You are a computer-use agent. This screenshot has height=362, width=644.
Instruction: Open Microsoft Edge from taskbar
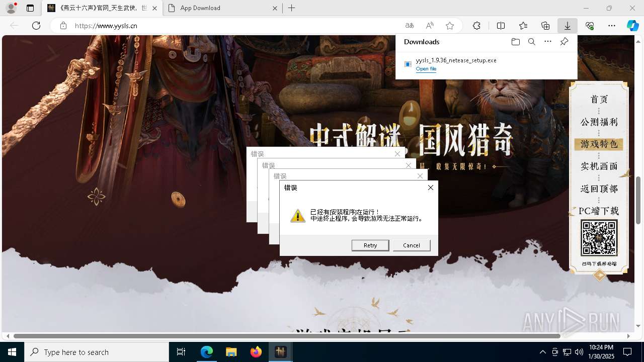tap(207, 352)
